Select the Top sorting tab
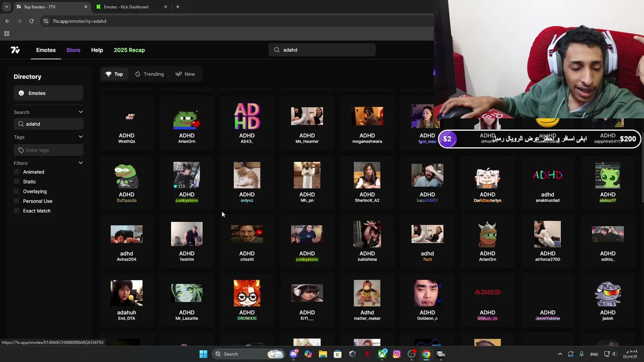Viewport: 644px width, 362px height. tap(114, 74)
